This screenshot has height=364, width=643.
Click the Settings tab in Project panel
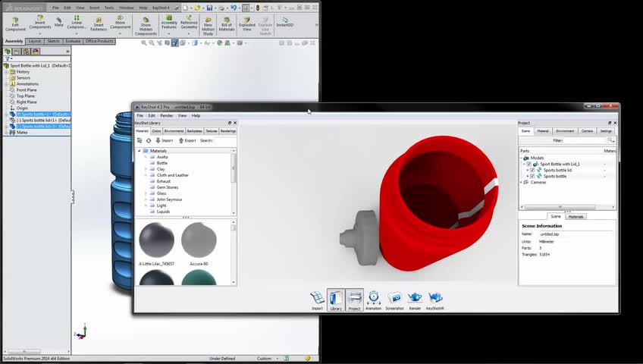point(606,131)
